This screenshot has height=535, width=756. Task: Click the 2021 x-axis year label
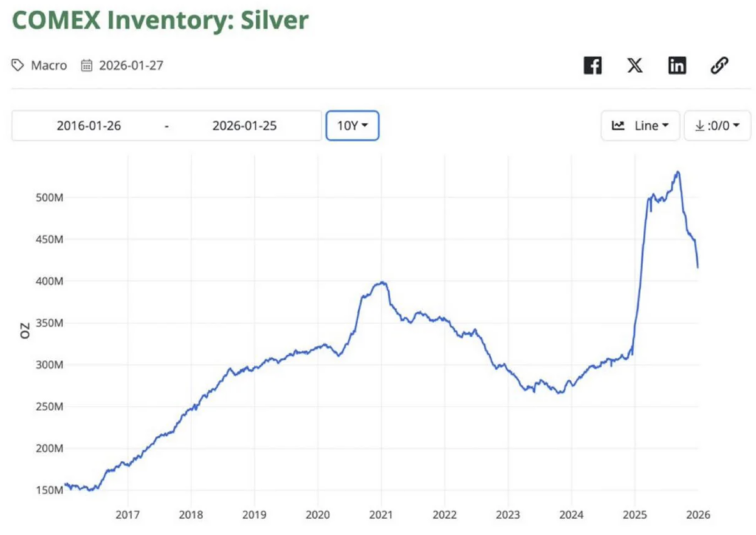381,514
